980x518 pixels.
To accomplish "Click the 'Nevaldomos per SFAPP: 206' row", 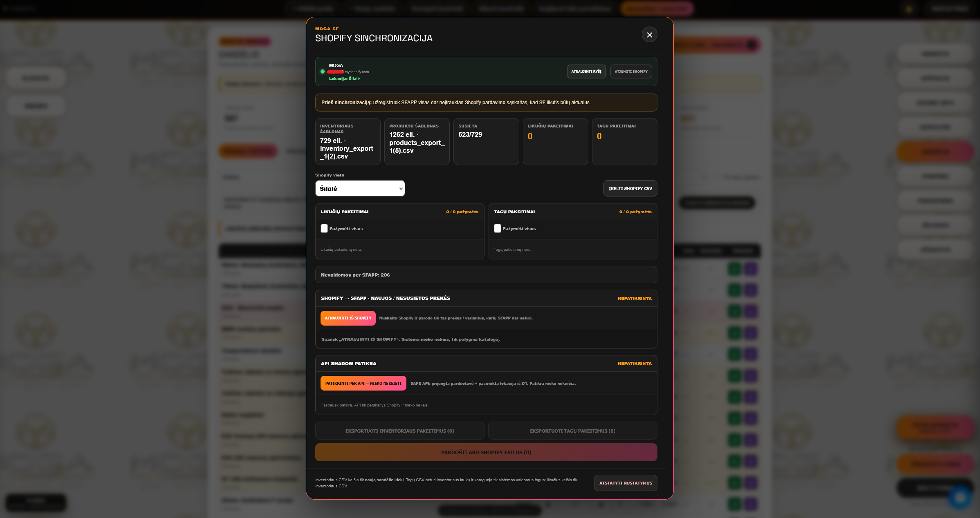I will tap(486, 275).
